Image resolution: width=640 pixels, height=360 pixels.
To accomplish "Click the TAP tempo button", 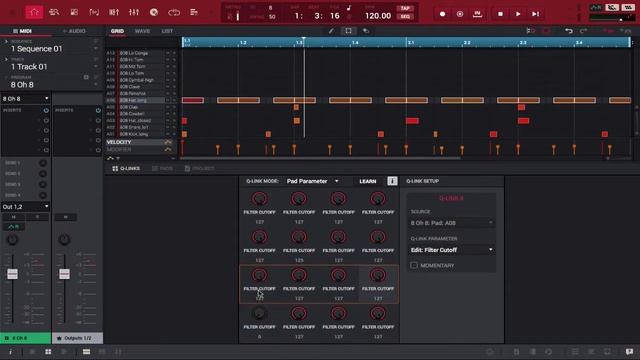I will [405, 8].
